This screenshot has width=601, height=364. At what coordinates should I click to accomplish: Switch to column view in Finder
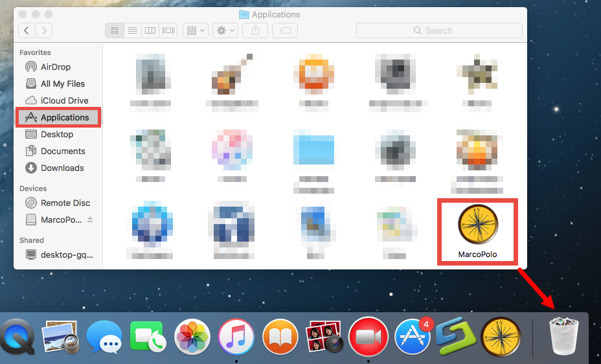(150, 30)
